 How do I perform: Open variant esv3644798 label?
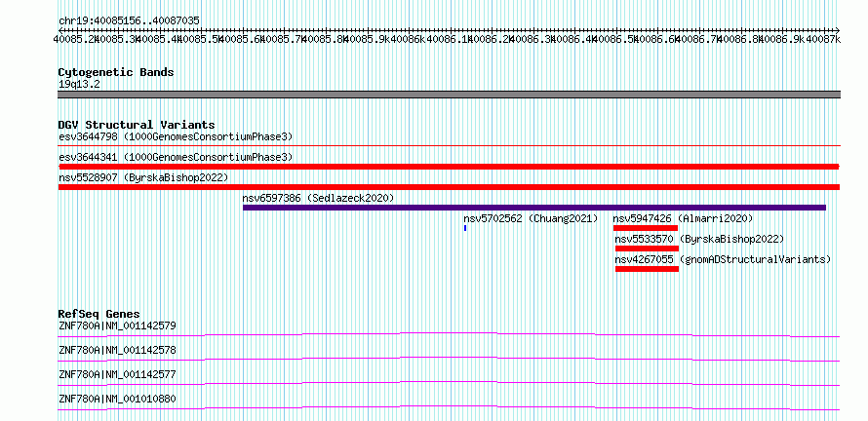click(176, 136)
